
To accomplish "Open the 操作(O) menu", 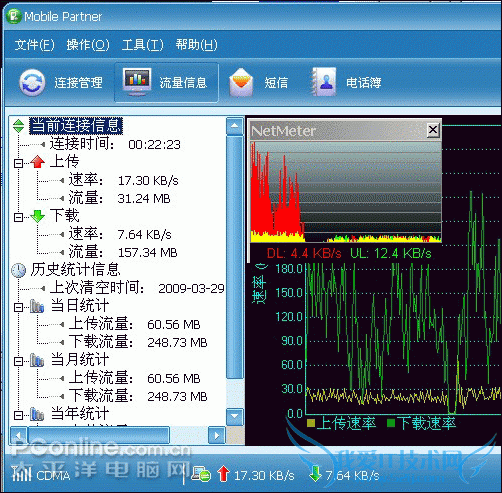I will click(x=88, y=44).
